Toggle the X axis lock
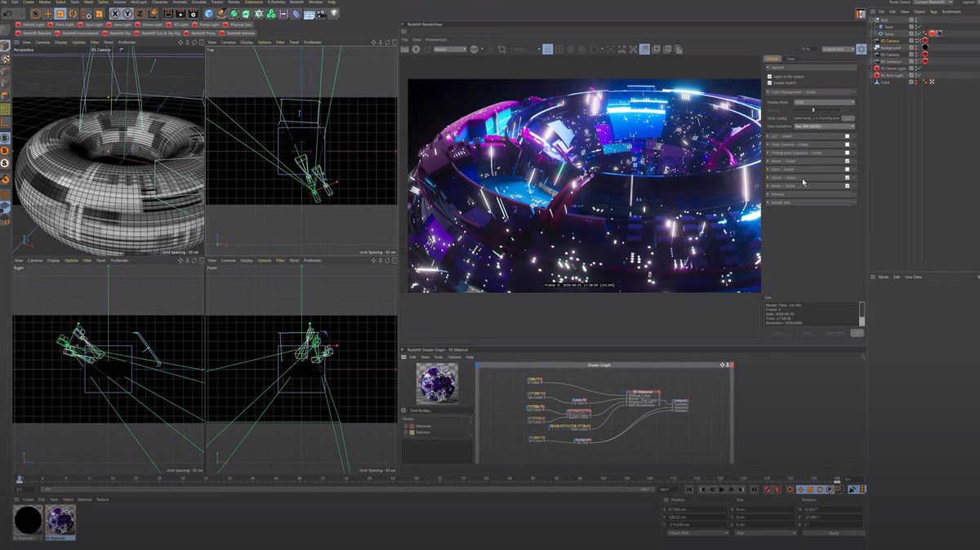 click(115, 13)
